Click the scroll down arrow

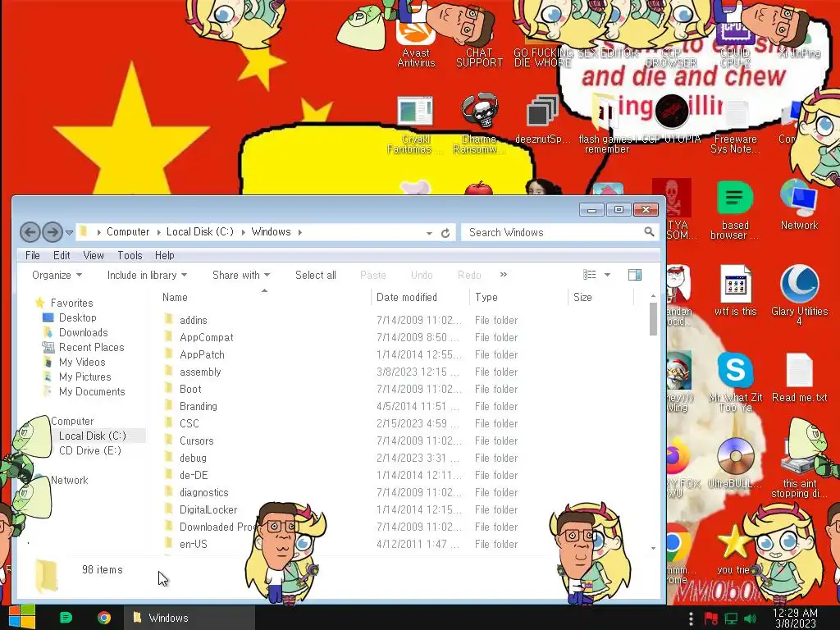pyautogui.click(x=653, y=548)
